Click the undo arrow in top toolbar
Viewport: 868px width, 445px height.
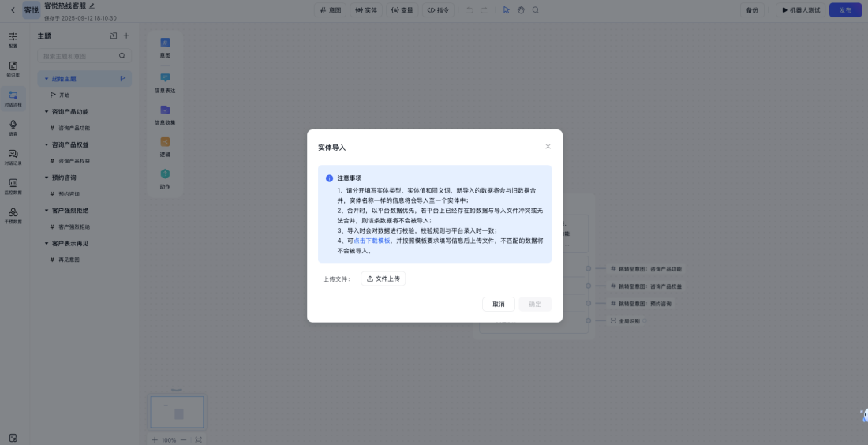pyautogui.click(x=470, y=10)
